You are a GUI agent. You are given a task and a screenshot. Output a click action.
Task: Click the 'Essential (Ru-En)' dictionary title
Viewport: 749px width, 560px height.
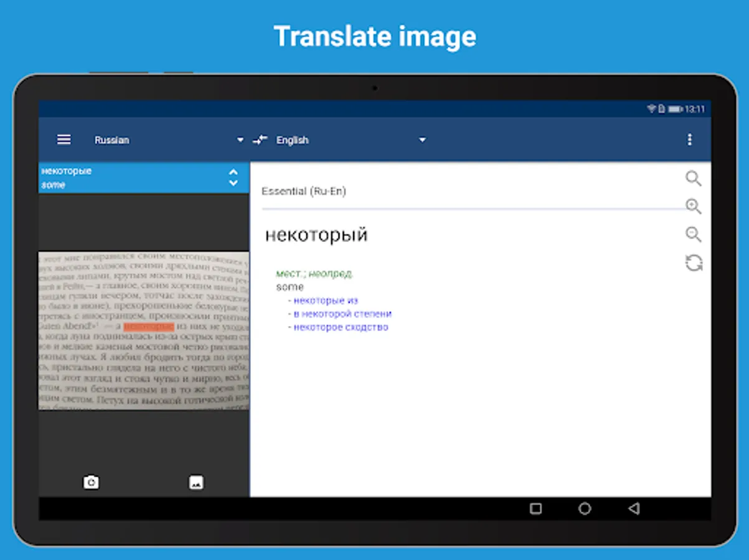pyautogui.click(x=304, y=191)
